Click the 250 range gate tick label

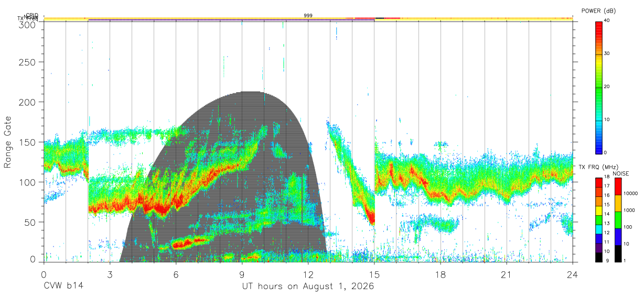(x=28, y=62)
